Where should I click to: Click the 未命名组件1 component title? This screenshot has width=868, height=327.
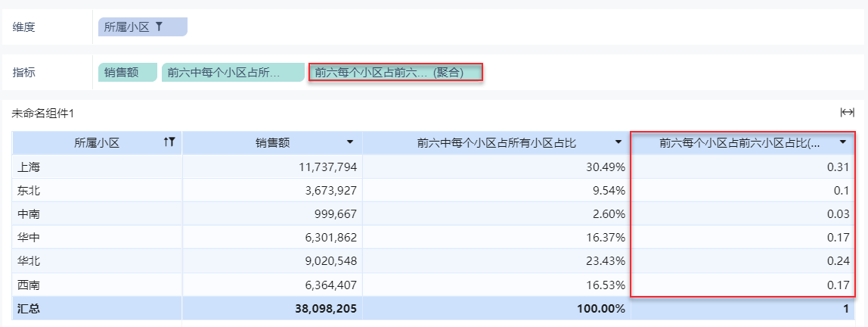click(x=42, y=114)
